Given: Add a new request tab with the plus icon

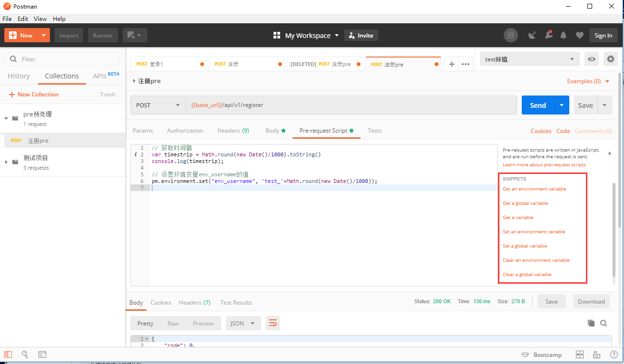Looking at the screenshot, I should [452, 64].
